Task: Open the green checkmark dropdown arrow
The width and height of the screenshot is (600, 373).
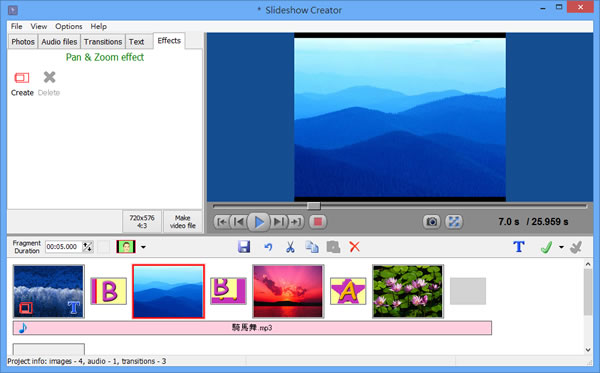Action: [561, 247]
